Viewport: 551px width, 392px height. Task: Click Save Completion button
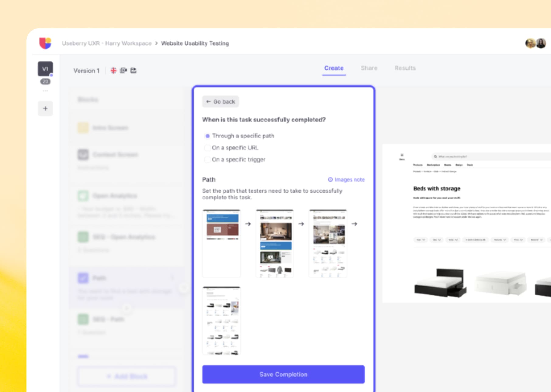(283, 374)
